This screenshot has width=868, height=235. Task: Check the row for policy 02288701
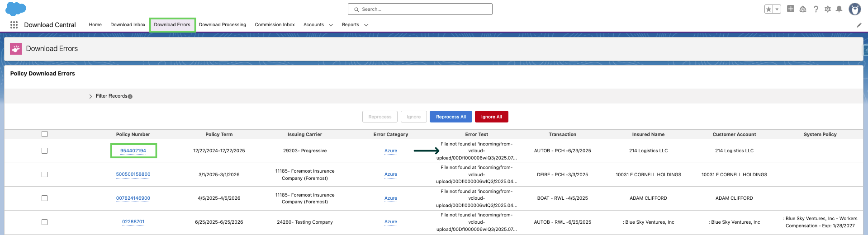coord(44,222)
